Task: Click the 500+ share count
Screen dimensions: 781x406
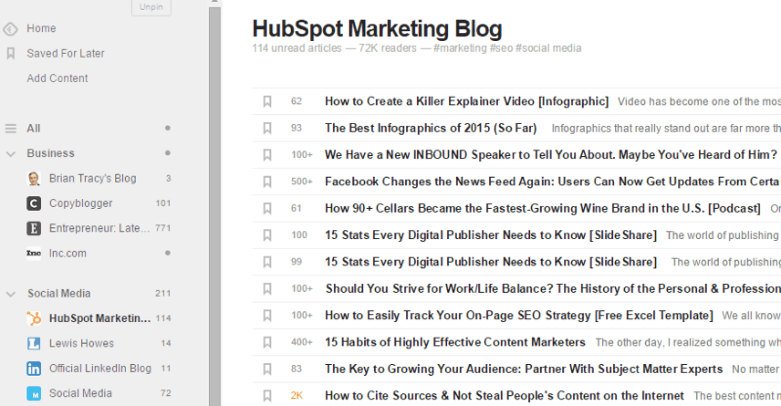Action: [302, 181]
